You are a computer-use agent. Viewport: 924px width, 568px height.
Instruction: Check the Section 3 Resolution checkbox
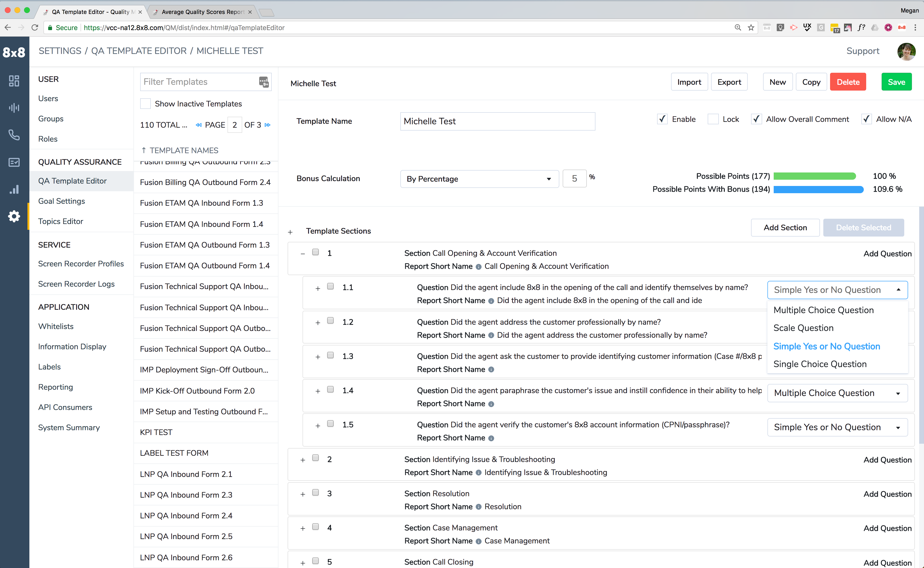[x=316, y=492]
